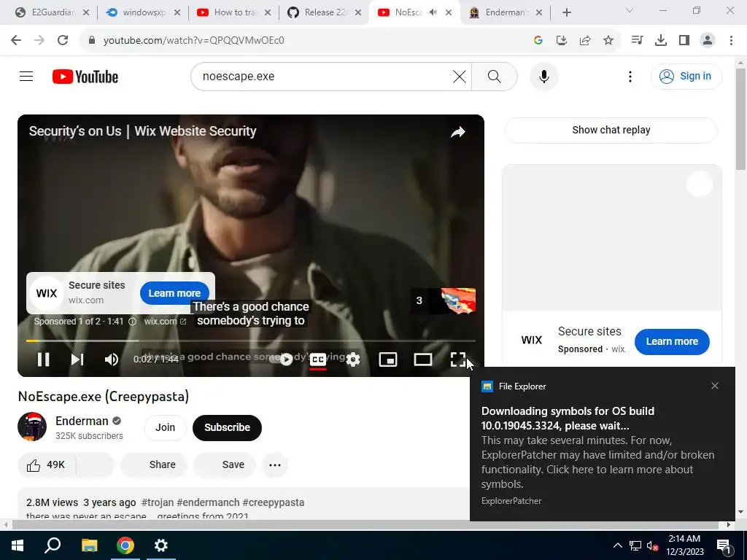Go back in browser history
This screenshot has height=560, width=747.
[16, 40]
